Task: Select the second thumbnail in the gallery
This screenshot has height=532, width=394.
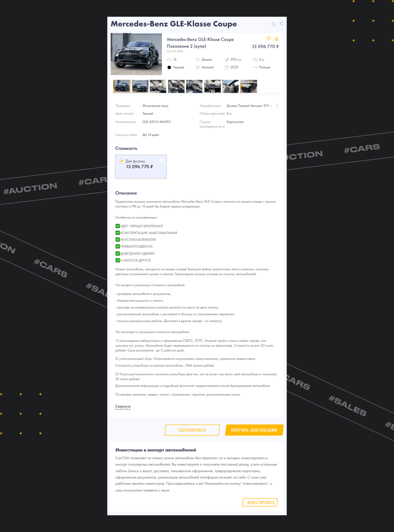Action: click(x=140, y=86)
